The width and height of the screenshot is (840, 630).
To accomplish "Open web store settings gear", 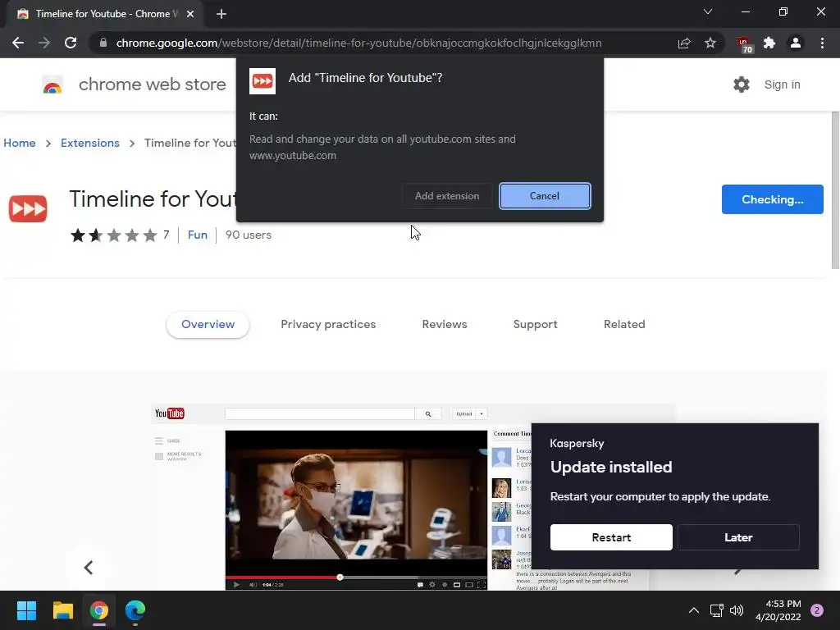I will coord(742,84).
